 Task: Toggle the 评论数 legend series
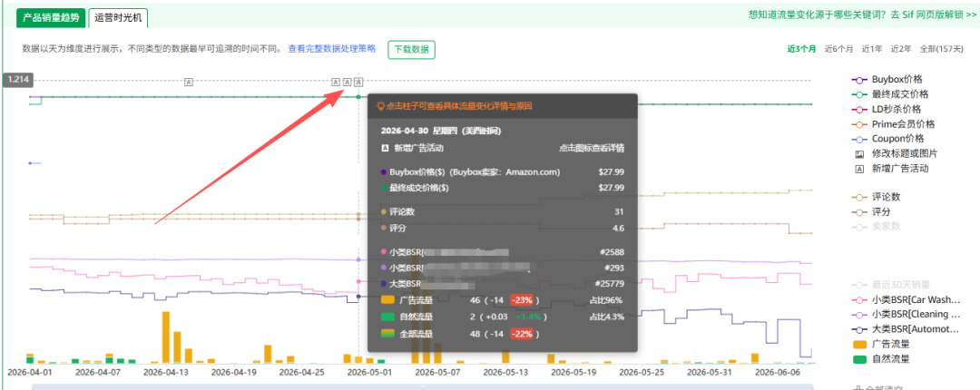point(877,197)
